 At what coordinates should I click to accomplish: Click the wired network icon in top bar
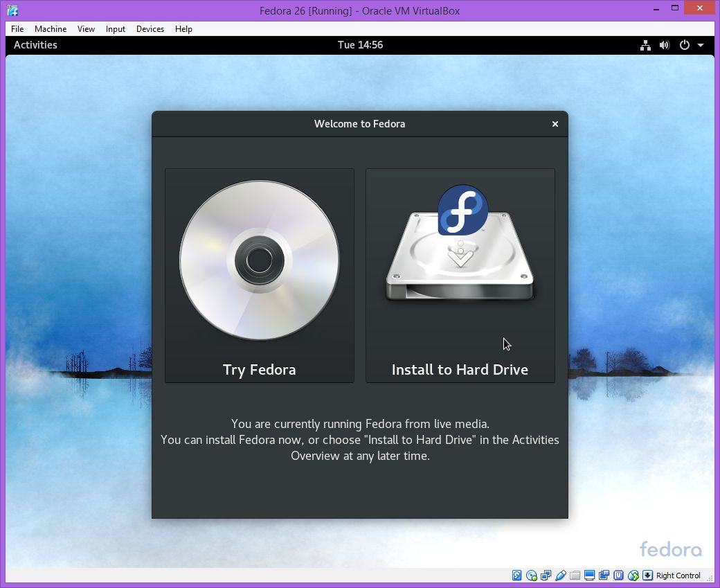click(646, 45)
